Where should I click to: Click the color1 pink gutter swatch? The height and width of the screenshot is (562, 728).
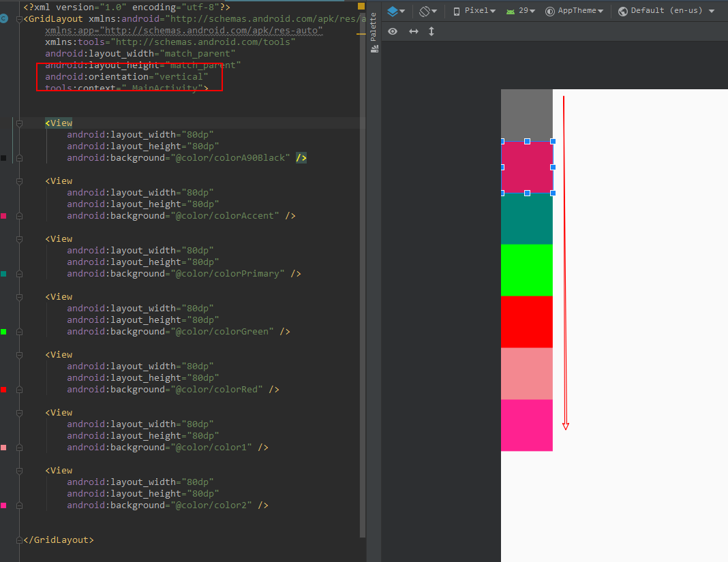tap(3, 448)
